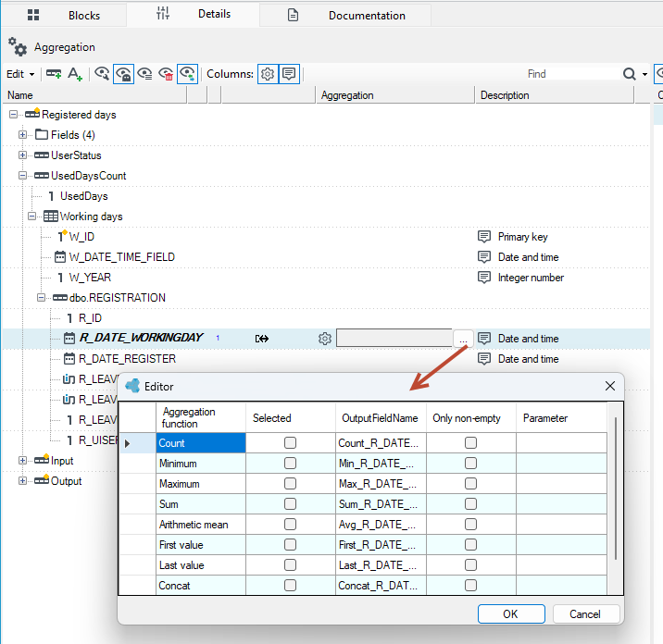
Task: Click the Fields folder icon
Action: [x=42, y=134]
